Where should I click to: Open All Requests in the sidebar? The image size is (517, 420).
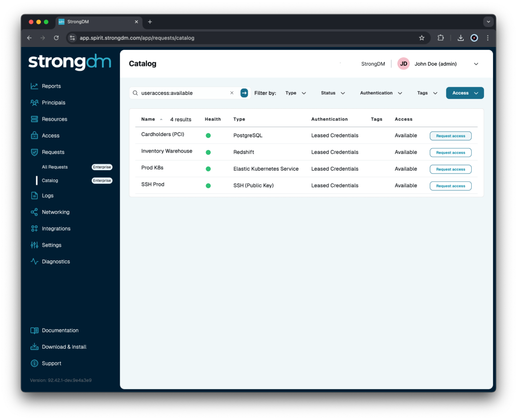click(55, 167)
